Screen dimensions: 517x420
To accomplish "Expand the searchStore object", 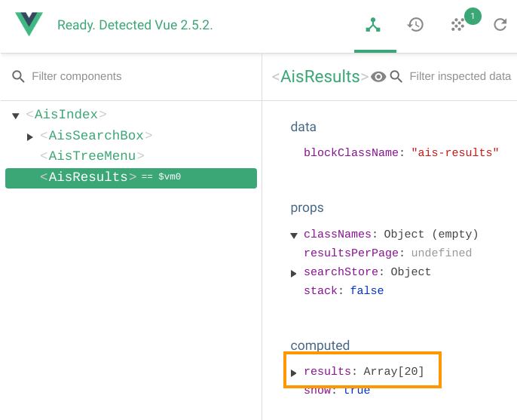I will [x=293, y=274].
